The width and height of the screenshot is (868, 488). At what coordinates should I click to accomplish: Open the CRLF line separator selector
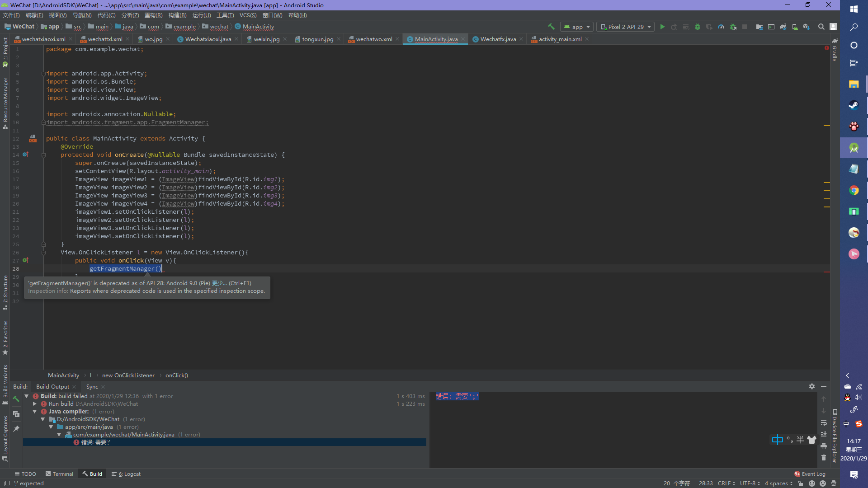click(726, 483)
